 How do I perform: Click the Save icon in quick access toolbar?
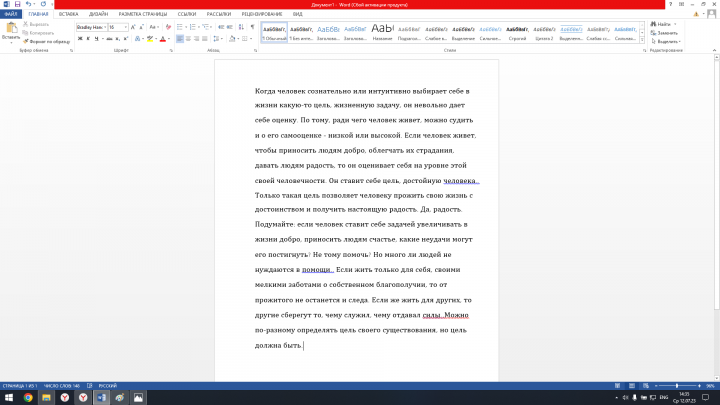15,5
